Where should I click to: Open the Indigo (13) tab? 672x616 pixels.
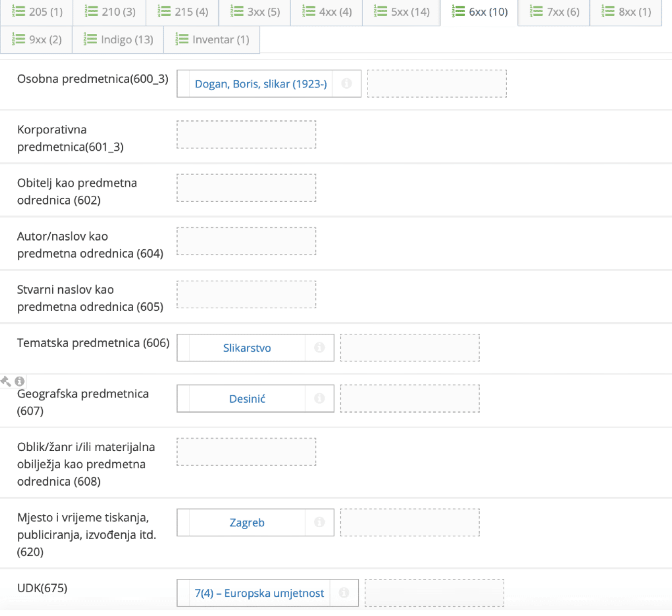(x=117, y=39)
